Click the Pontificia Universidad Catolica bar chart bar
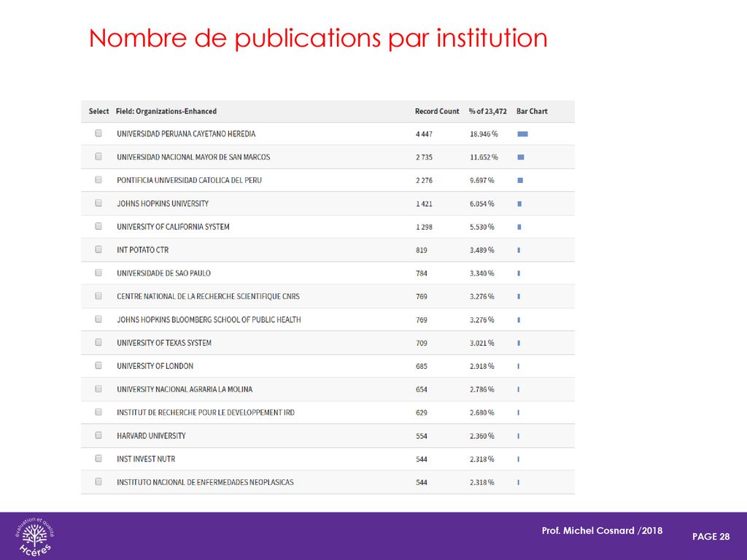Image resolution: width=747 pixels, height=560 pixels. (520, 181)
